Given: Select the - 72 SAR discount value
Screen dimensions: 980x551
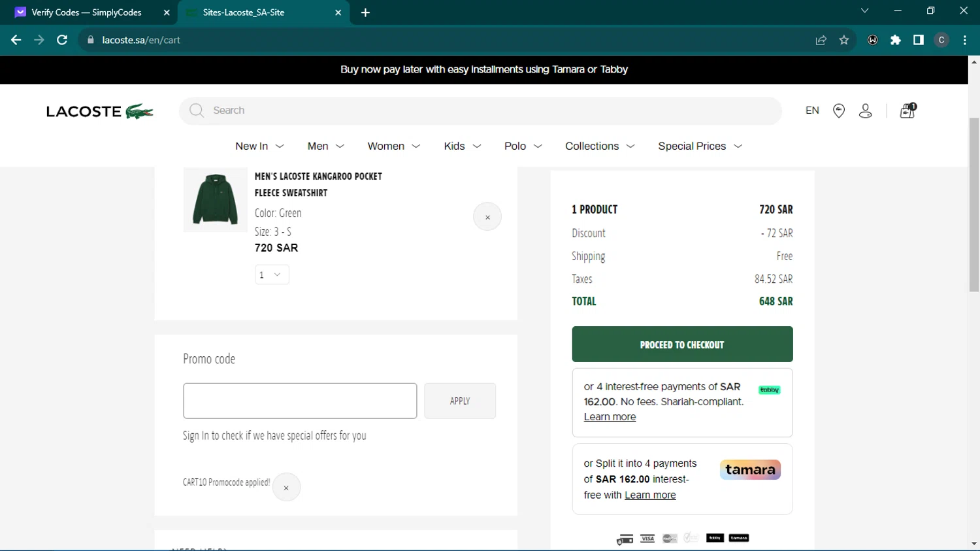Looking at the screenshot, I should point(777,233).
